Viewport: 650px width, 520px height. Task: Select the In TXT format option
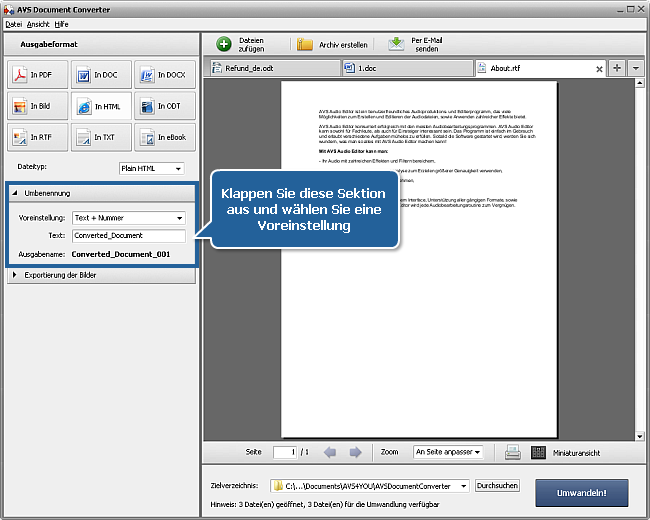tap(99, 137)
